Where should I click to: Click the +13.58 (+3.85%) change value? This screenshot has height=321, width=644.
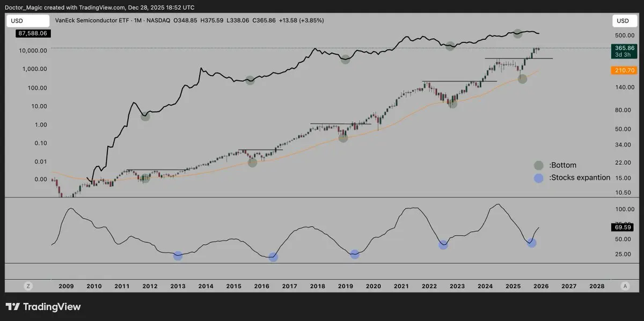[x=301, y=20]
